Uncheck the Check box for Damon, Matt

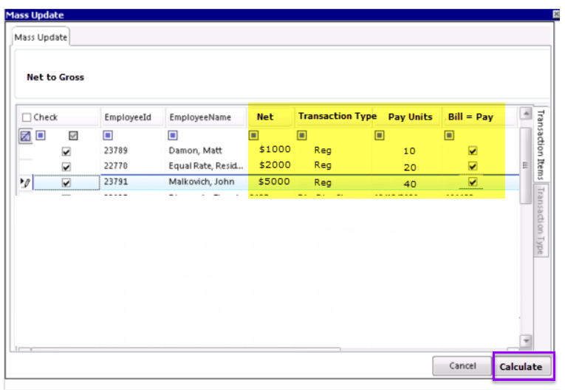(x=66, y=151)
